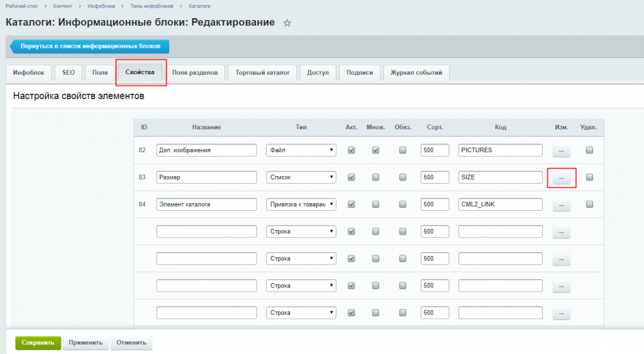Image resolution: width=644 pixels, height=354 pixels.
Task: Open edit dialog for the SIZE property
Action: click(x=561, y=178)
